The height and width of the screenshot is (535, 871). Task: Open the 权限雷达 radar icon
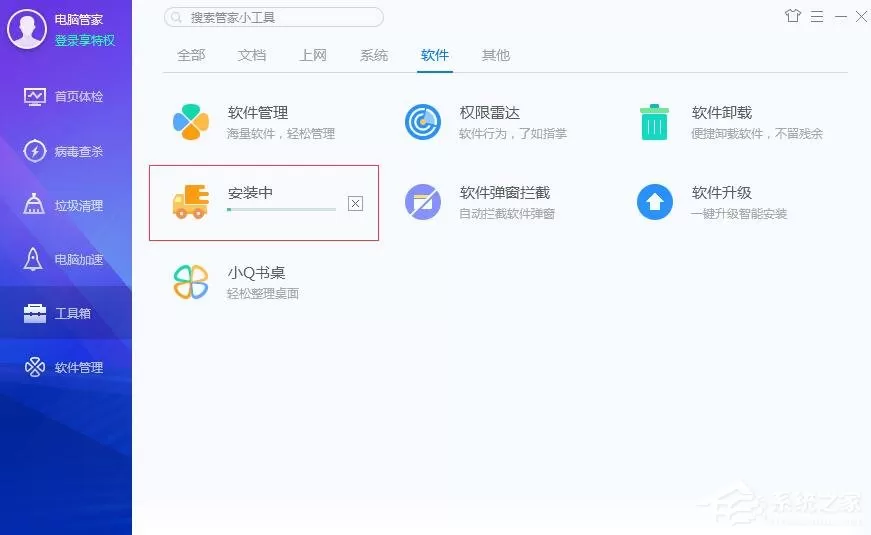click(423, 122)
